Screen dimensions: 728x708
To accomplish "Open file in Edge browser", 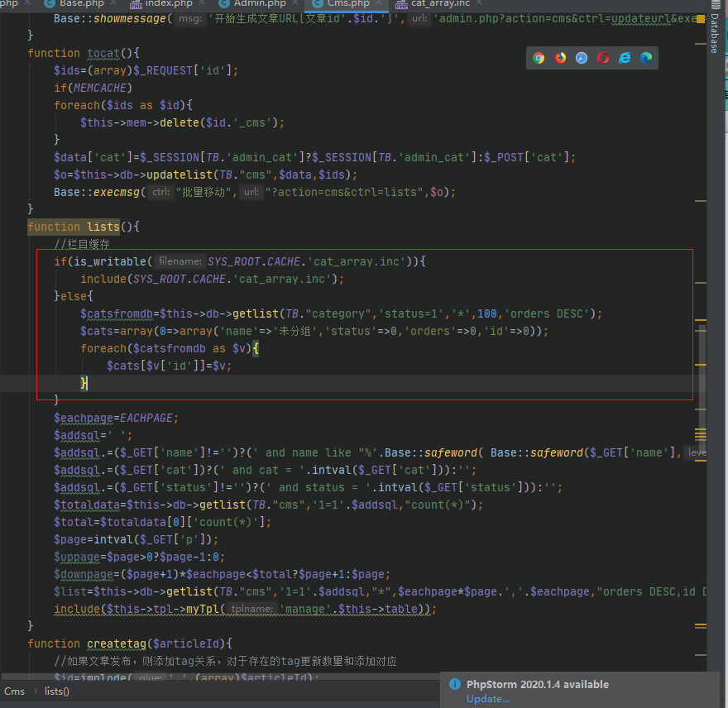I will point(646,58).
